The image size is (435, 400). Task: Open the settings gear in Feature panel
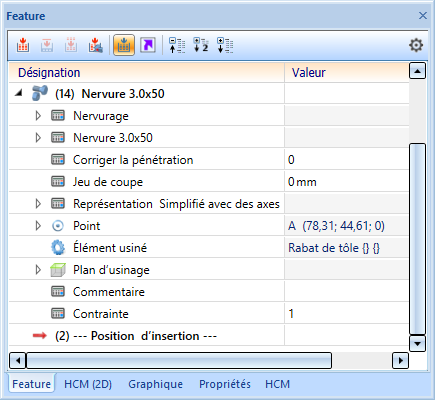[416, 45]
